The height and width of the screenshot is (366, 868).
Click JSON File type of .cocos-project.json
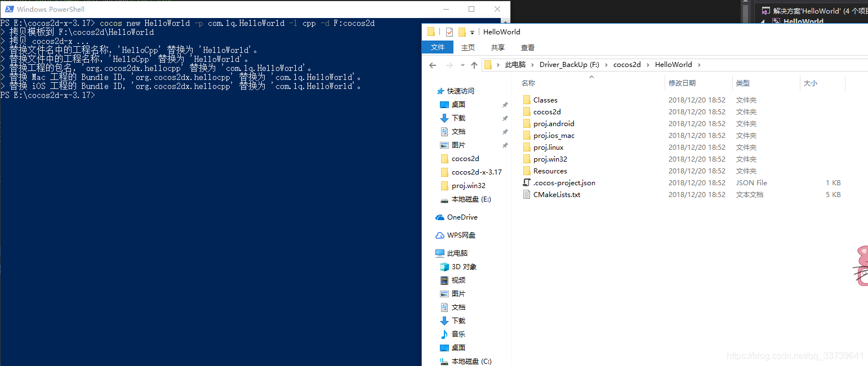click(751, 182)
